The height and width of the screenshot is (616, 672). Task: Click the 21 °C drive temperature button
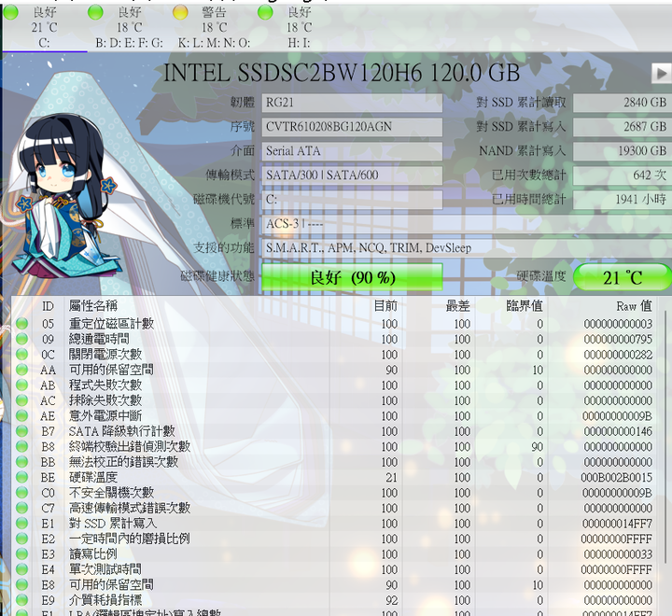click(x=623, y=277)
